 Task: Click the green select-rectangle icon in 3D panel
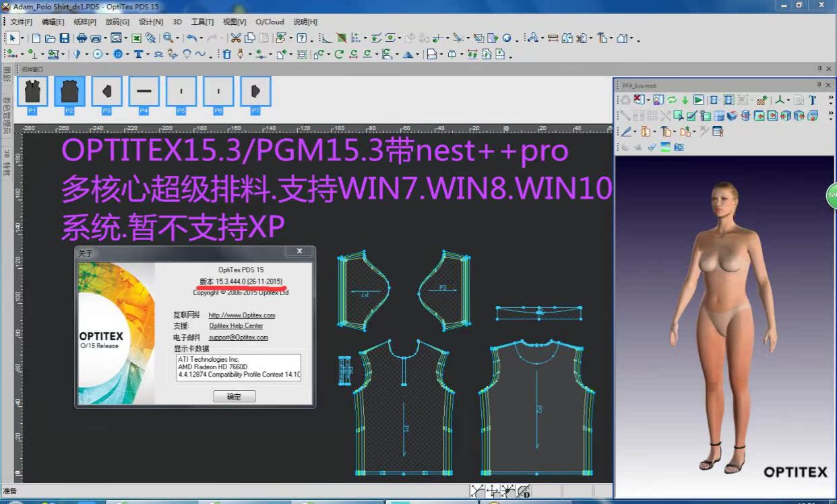[x=679, y=116]
